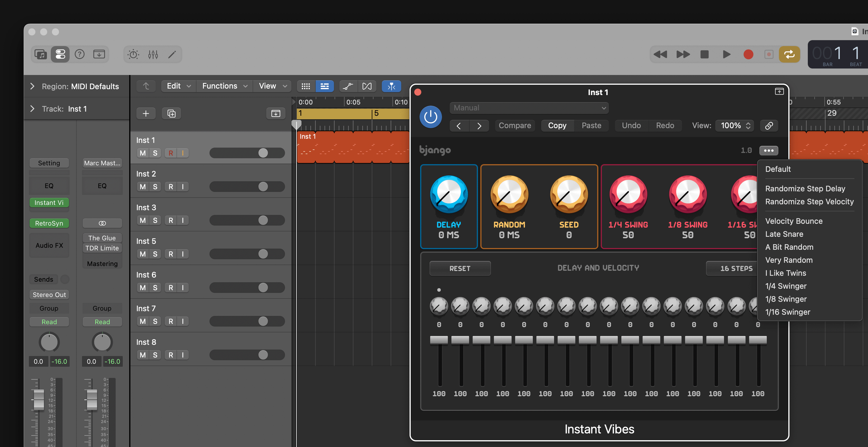This screenshot has width=868, height=447.
Task: Toggle input monitoring on Inst 6 track
Action: [x=183, y=288]
